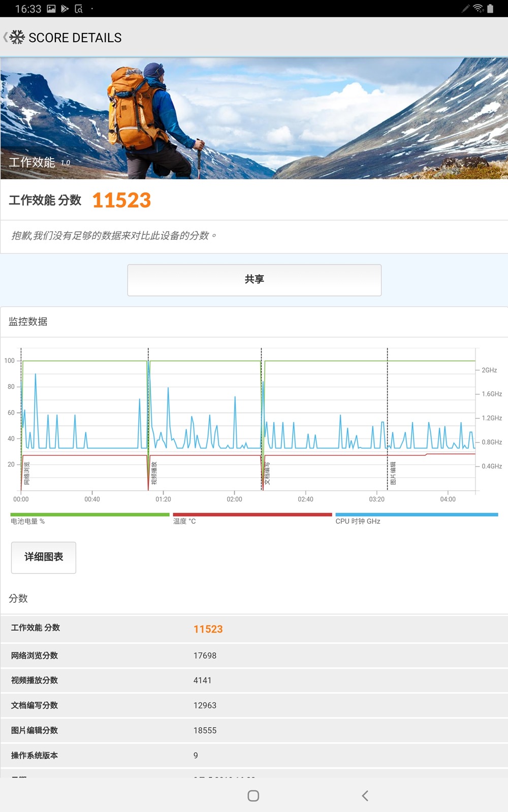Click the 文档编写 marker on the chart
The width and height of the screenshot is (508, 812).
point(267,473)
